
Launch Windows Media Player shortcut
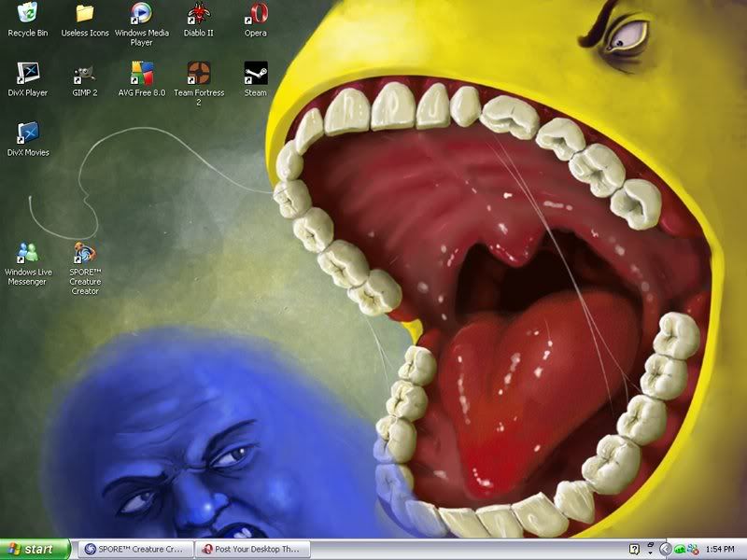click(141, 14)
